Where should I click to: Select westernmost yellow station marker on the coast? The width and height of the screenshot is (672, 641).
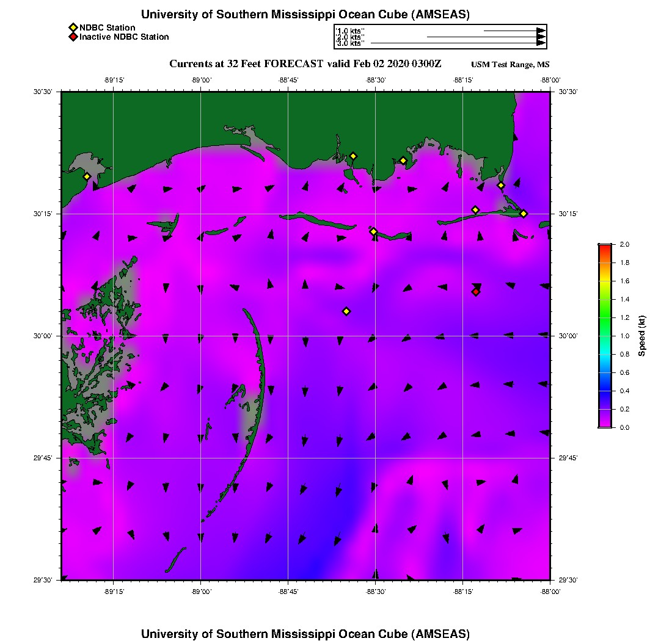87,176
